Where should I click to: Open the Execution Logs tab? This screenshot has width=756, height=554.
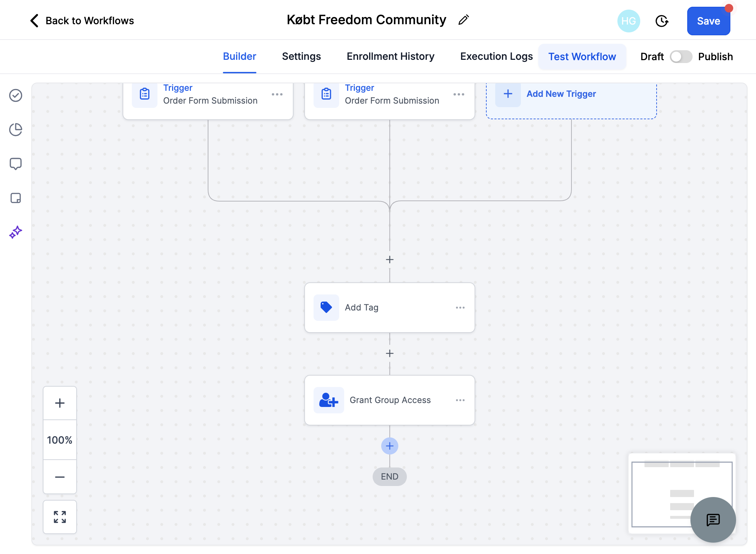pos(496,56)
